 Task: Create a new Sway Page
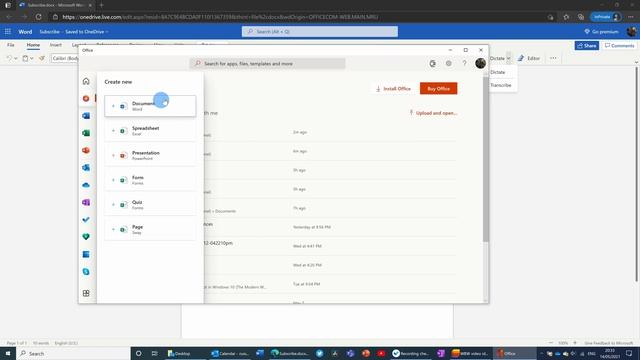coord(150,229)
